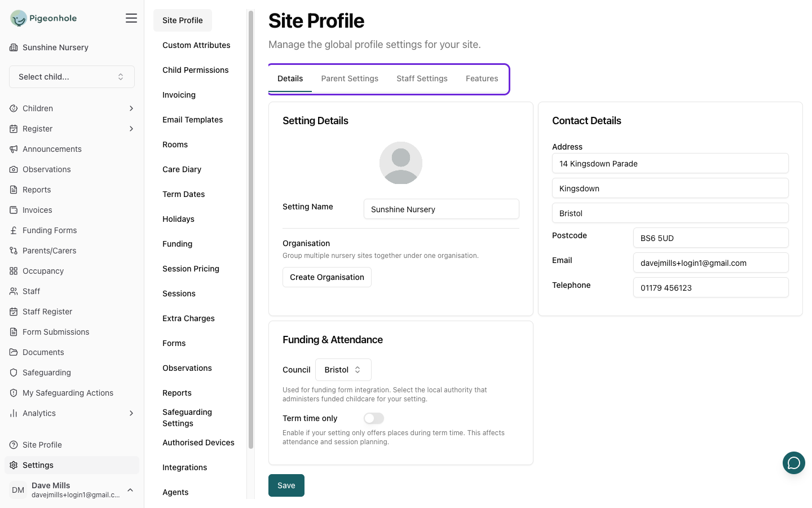Select Site Profile in settings list
812x508 pixels.
pyautogui.click(x=183, y=20)
